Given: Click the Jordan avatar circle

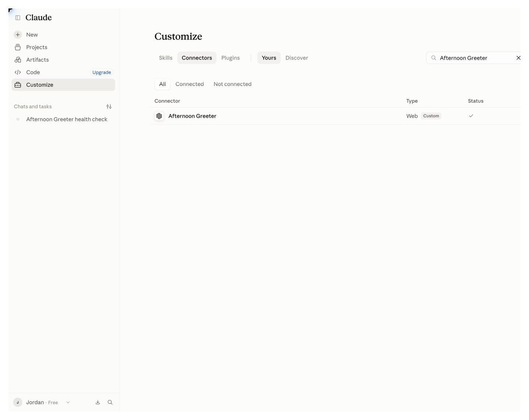Looking at the screenshot, I should [x=18, y=402].
